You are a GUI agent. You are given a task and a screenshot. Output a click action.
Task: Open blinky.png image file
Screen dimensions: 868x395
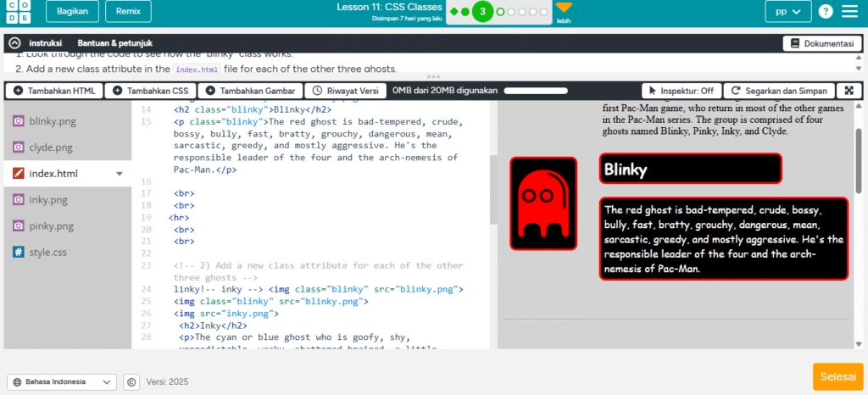pyautogui.click(x=53, y=121)
